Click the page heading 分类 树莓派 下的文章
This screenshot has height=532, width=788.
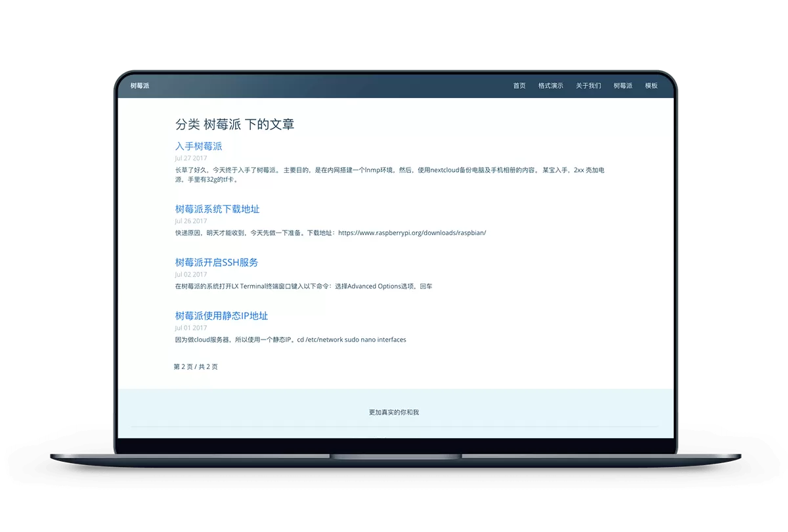point(234,124)
